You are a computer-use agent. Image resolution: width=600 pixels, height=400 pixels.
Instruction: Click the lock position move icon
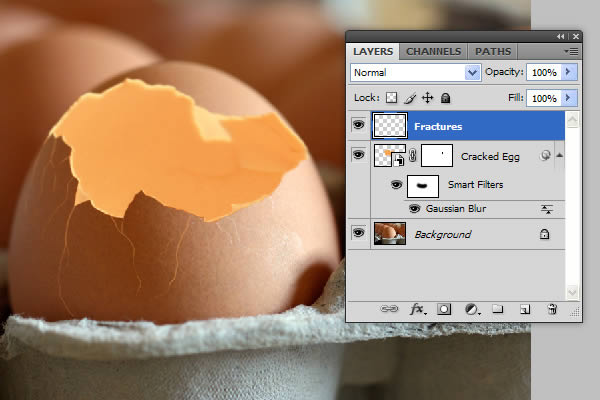[x=427, y=98]
